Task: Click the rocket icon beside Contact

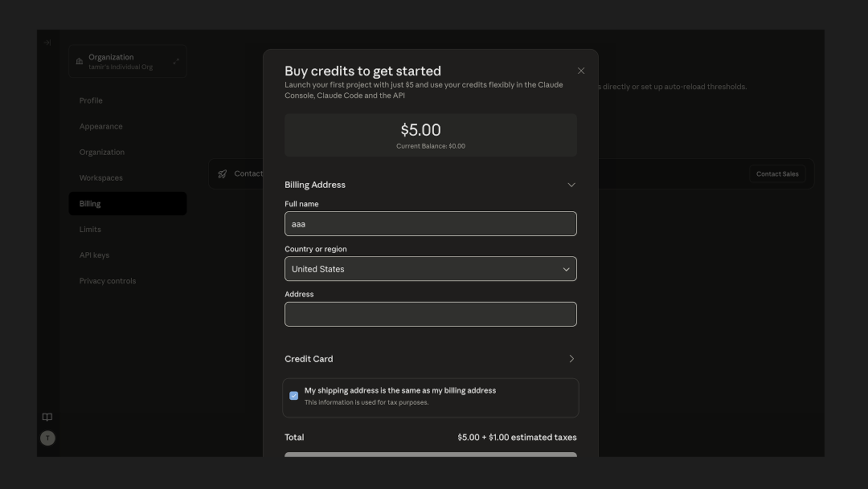Action: coord(223,174)
